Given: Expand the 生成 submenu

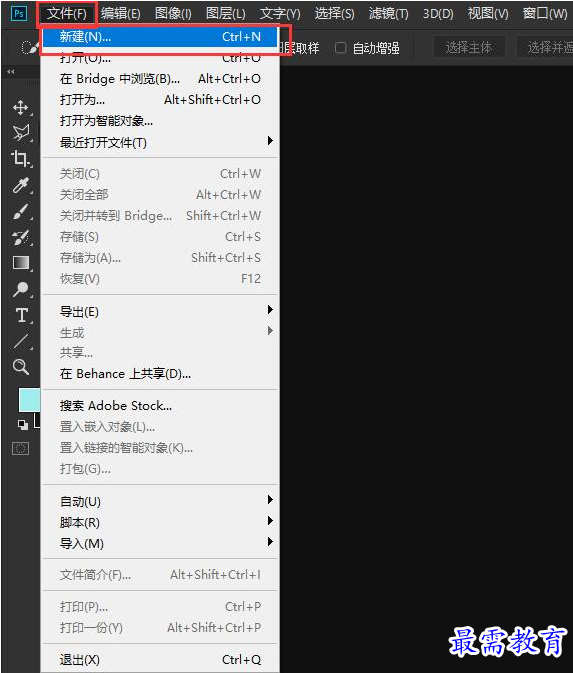Looking at the screenshot, I should click(x=160, y=332).
